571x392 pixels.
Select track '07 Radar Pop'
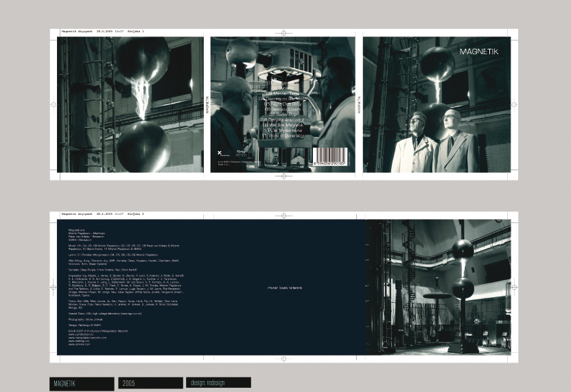[x=283, y=115]
